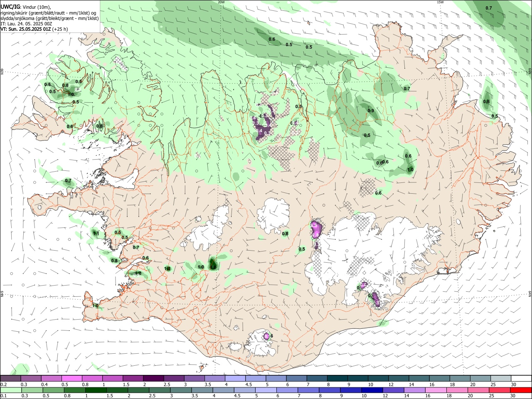The image size is (532, 399).
Task: Click the '20W' longitude label at top
Action: coord(221,2)
